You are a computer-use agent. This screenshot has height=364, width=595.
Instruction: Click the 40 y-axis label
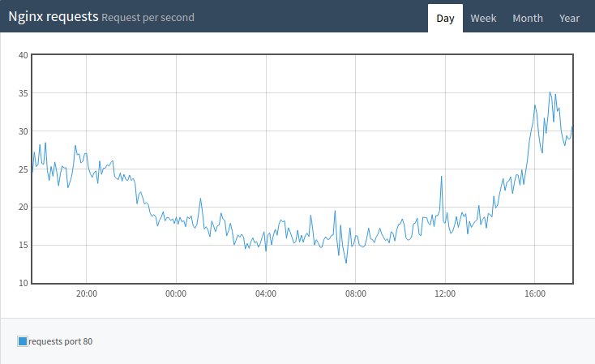tap(24, 55)
